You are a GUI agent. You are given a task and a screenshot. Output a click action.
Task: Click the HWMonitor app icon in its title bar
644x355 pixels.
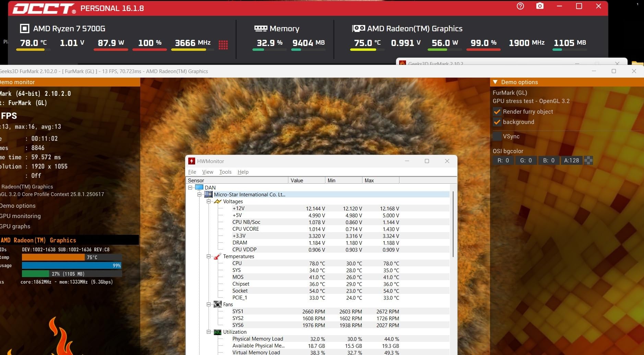pyautogui.click(x=192, y=161)
